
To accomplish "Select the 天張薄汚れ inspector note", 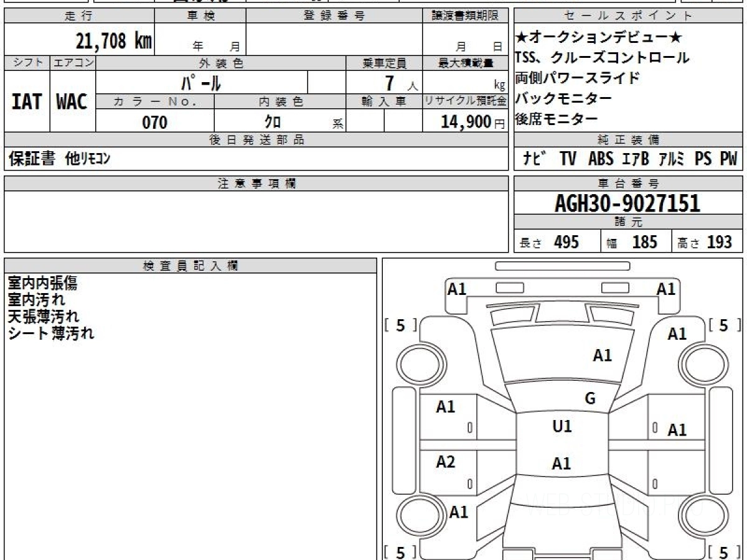I will click(44, 317).
